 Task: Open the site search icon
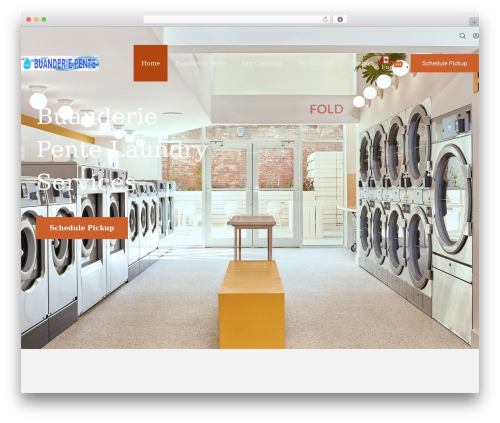pyautogui.click(x=462, y=36)
